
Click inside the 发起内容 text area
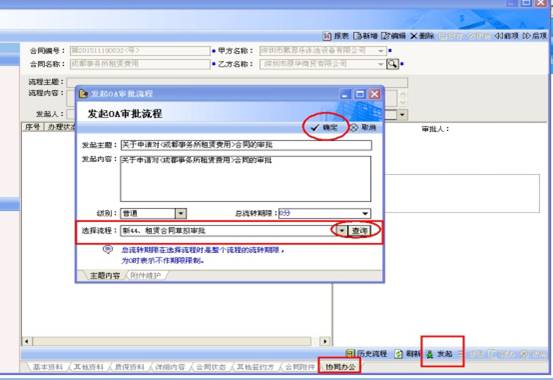(246, 179)
